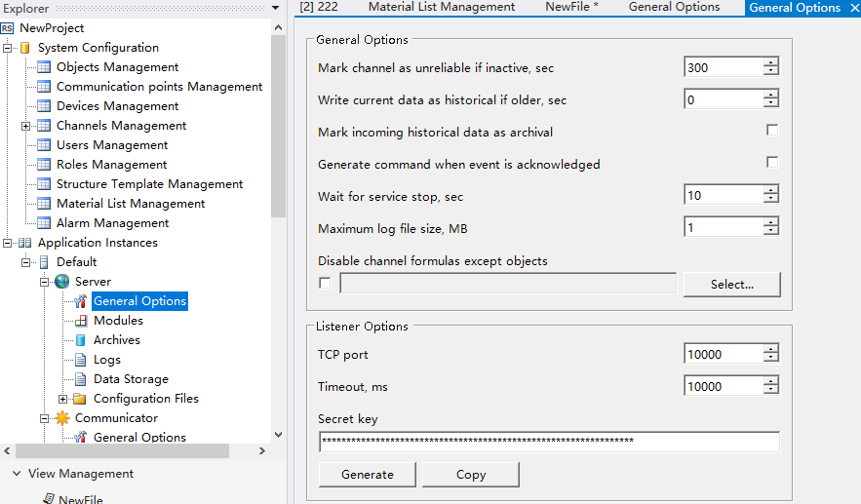Expand the Channels Management tree node
The width and height of the screenshot is (861, 504).
pyautogui.click(x=25, y=126)
